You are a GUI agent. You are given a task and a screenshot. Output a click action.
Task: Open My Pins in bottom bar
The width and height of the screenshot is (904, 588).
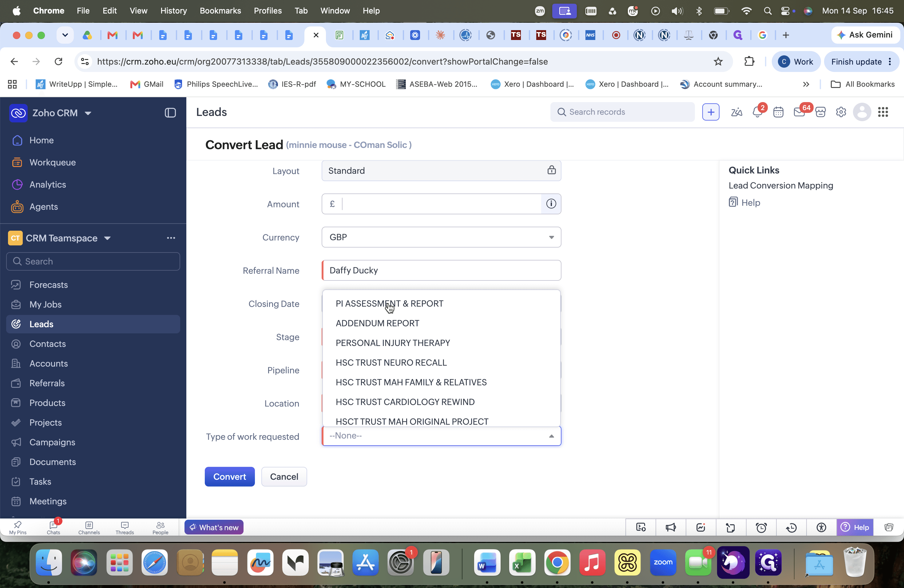click(x=18, y=528)
